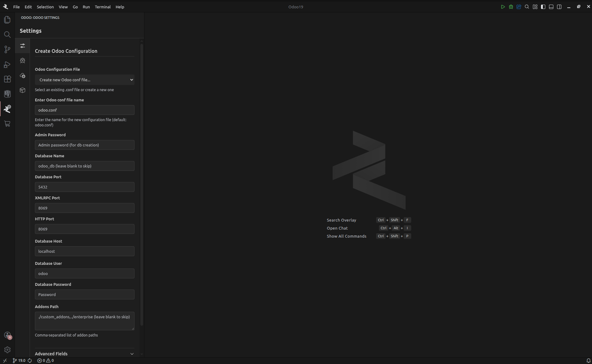
Task: Toggle the bottom panel
Action: (551, 7)
